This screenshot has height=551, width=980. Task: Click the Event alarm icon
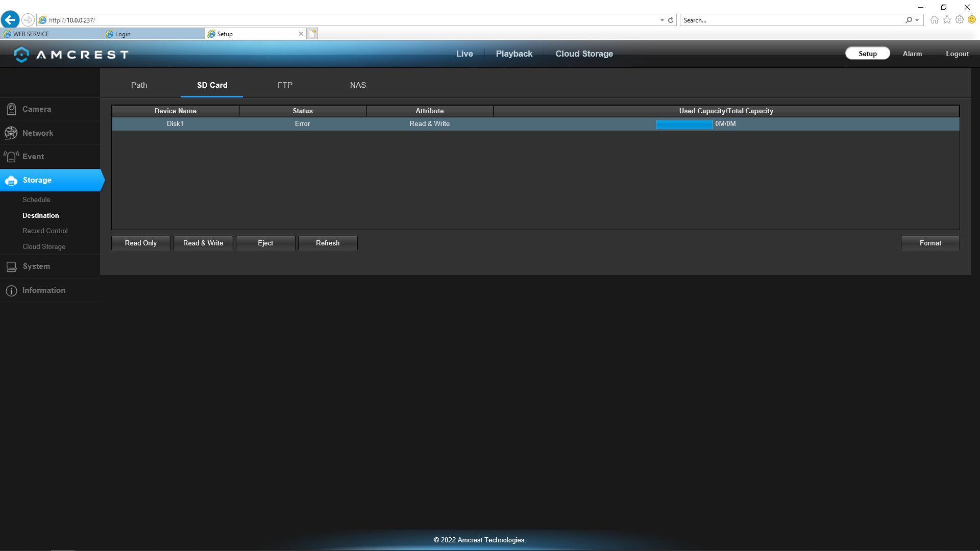pos(11,157)
